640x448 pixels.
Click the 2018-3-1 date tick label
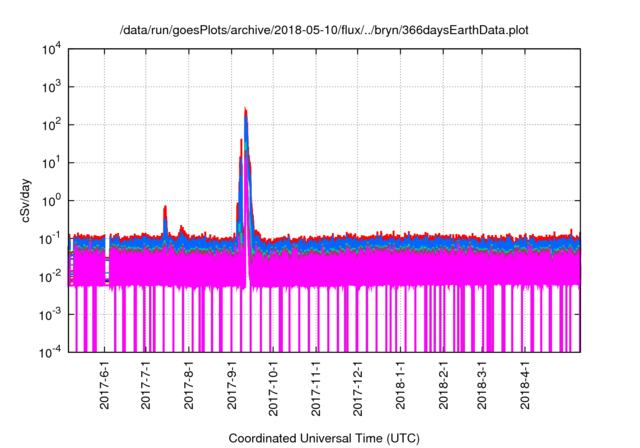[482, 385]
